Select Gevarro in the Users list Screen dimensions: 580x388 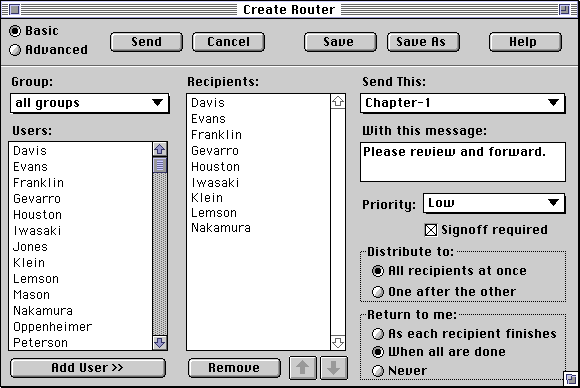coord(80,199)
